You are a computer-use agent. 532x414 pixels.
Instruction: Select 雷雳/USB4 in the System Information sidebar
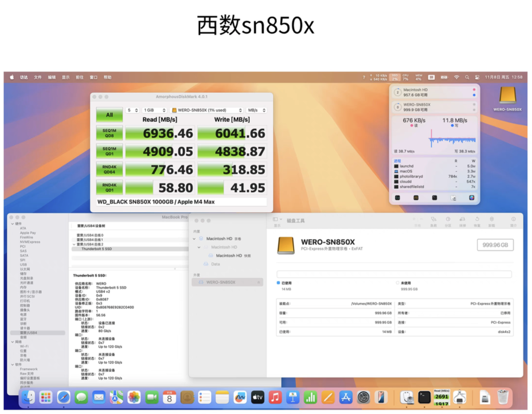[x=37, y=333]
